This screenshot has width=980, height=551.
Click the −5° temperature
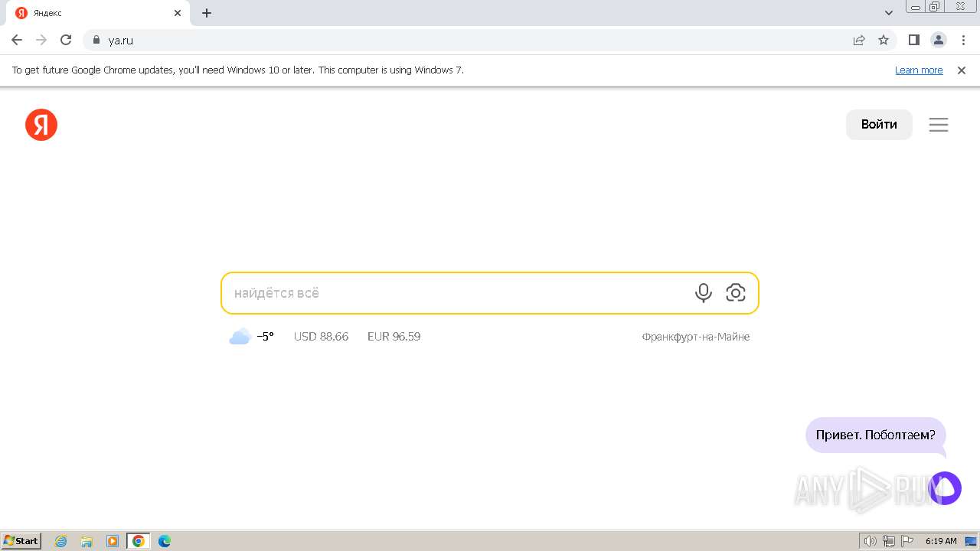point(265,337)
